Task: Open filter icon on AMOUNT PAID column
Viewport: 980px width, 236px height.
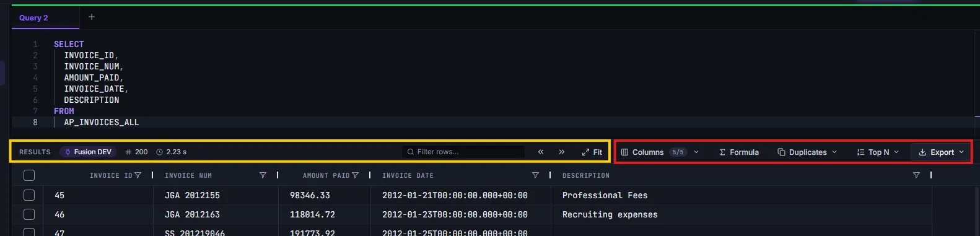Action: click(355, 175)
